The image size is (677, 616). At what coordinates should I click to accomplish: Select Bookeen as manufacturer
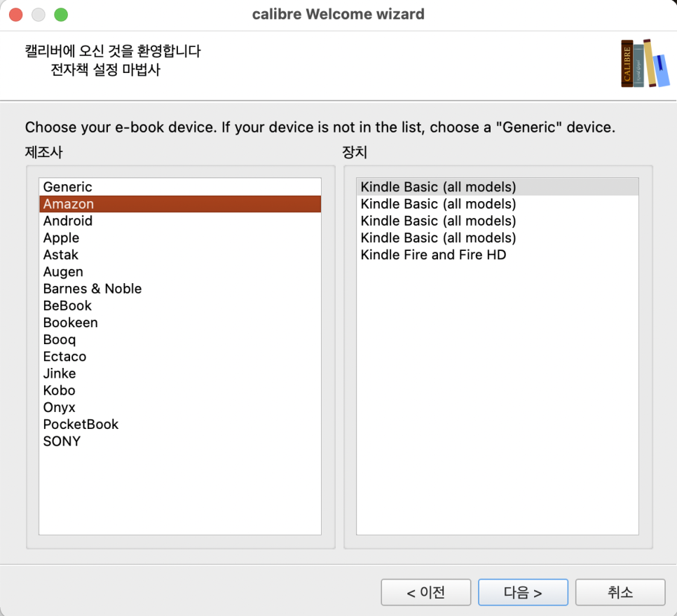tap(180, 322)
